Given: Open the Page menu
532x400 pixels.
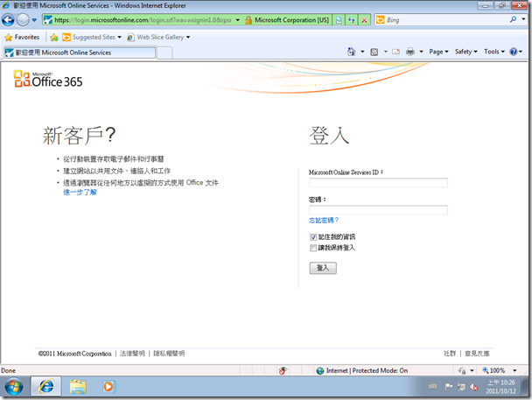Looking at the screenshot, I should 438,52.
